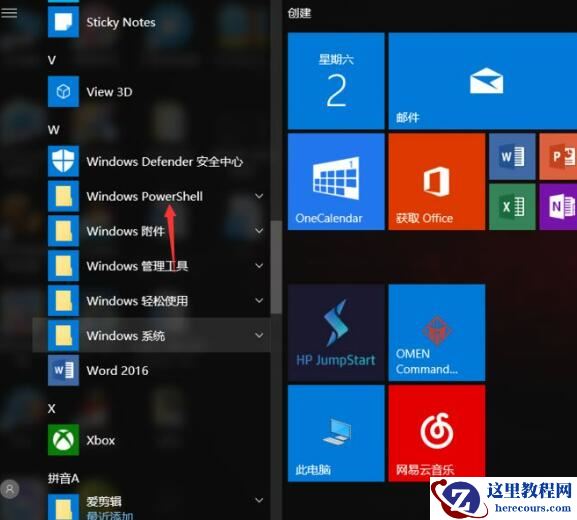577x520 pixels.
Task: Expand the Windows 轻松使用 chevron
Action: click(x=259, y=301)
